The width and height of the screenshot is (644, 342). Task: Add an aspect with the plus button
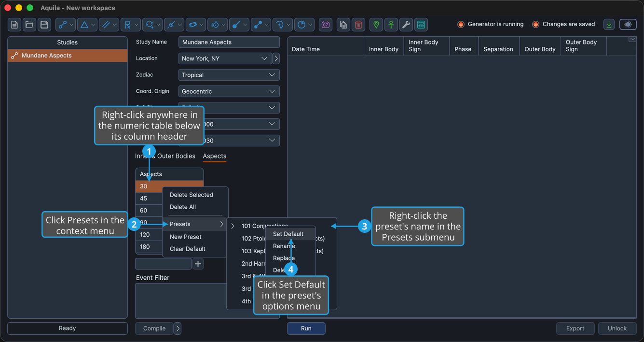pyautogui.click(x=198, y=264)
